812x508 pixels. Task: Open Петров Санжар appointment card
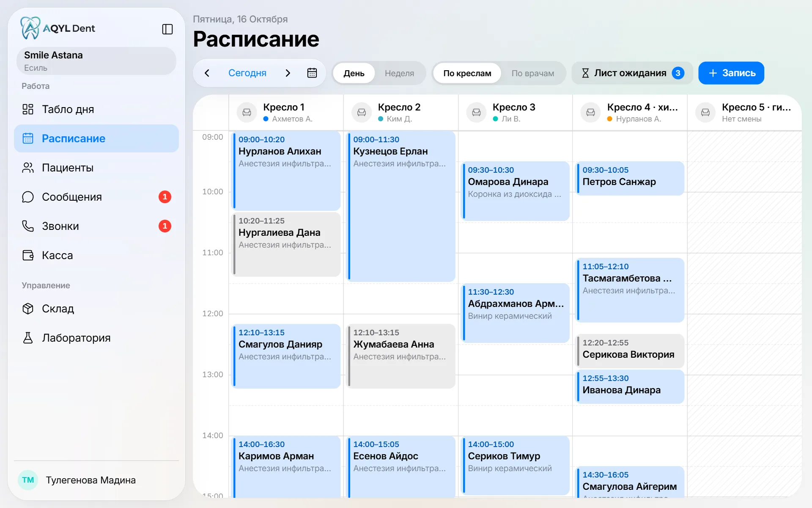(630, 179)
